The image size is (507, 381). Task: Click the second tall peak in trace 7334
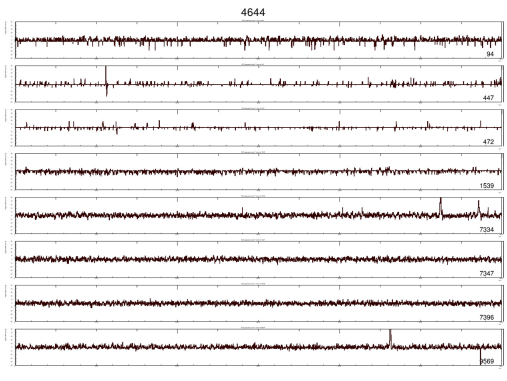(479, 208)
